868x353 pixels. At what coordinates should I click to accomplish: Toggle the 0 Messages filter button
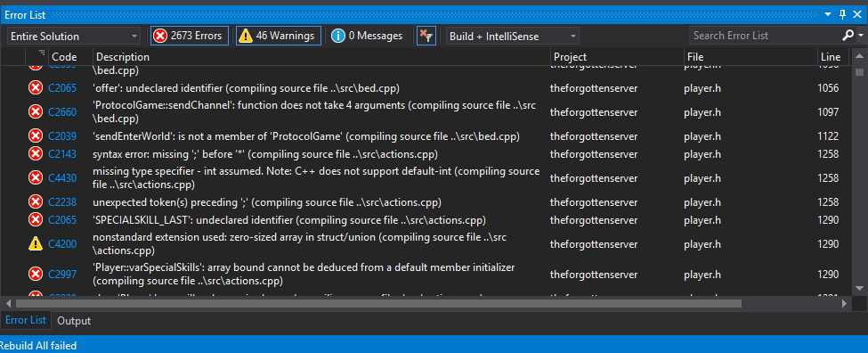pyautogui.click(x=367, y=36)
